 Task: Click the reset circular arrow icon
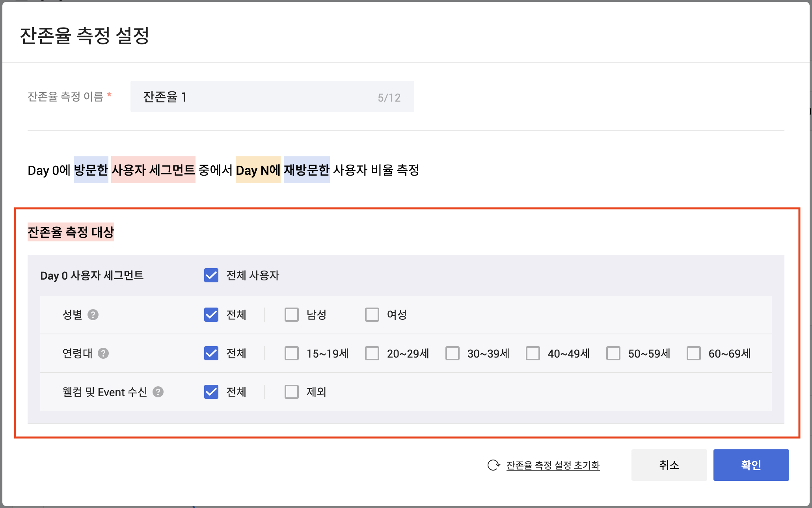coord(494,465)
